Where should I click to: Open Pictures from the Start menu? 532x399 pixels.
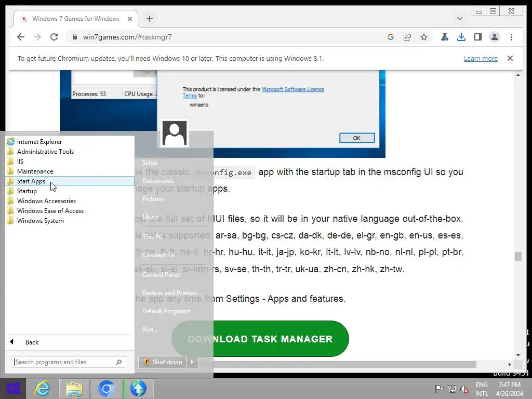pyautogui.click(x=153, y=199)
